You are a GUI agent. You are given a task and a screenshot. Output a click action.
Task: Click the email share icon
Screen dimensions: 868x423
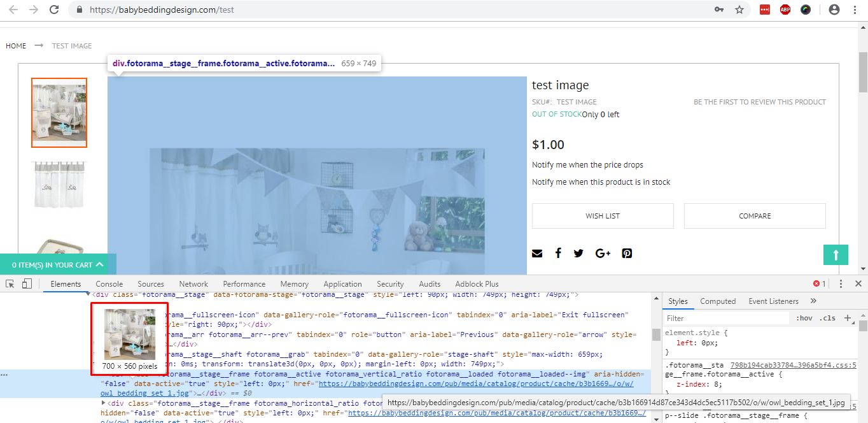tap(537, 254)
